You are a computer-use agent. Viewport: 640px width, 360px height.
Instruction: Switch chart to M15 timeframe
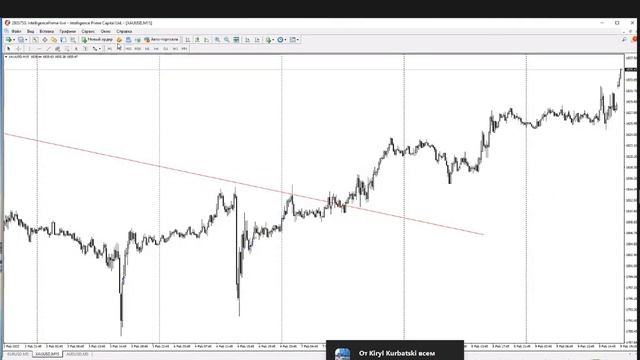pos(128,49)
